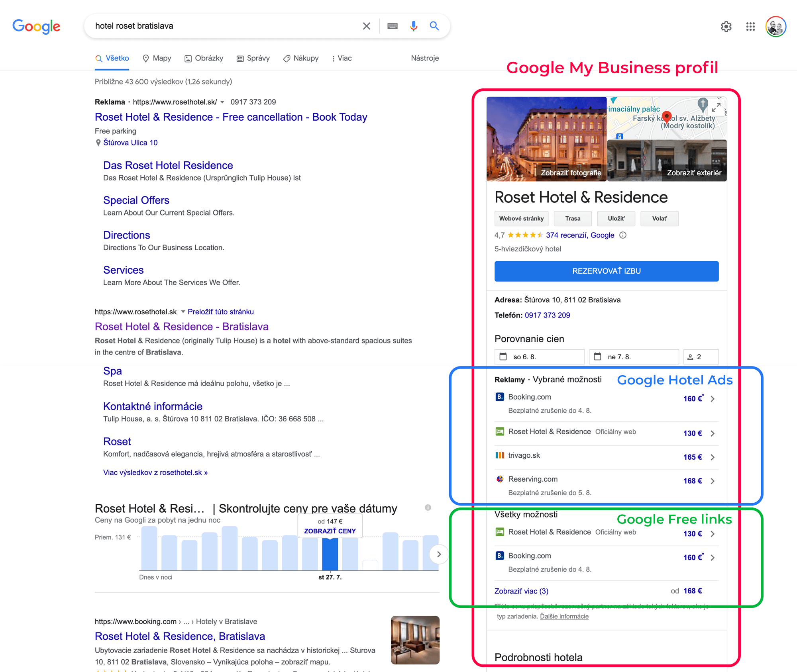Open the trivago.sk 165 € chevron
This screenshot has height=672, width=797.
click(713, 457)
